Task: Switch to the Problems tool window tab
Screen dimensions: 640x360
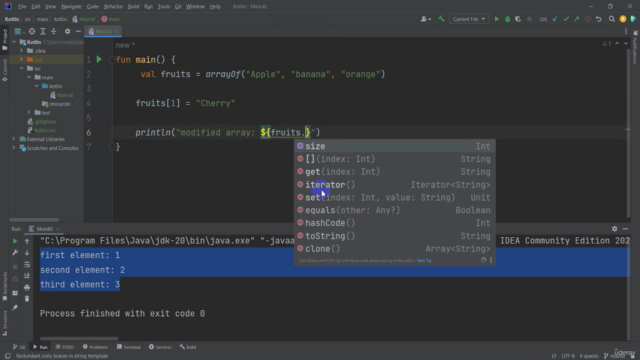Action: point(96,347)
